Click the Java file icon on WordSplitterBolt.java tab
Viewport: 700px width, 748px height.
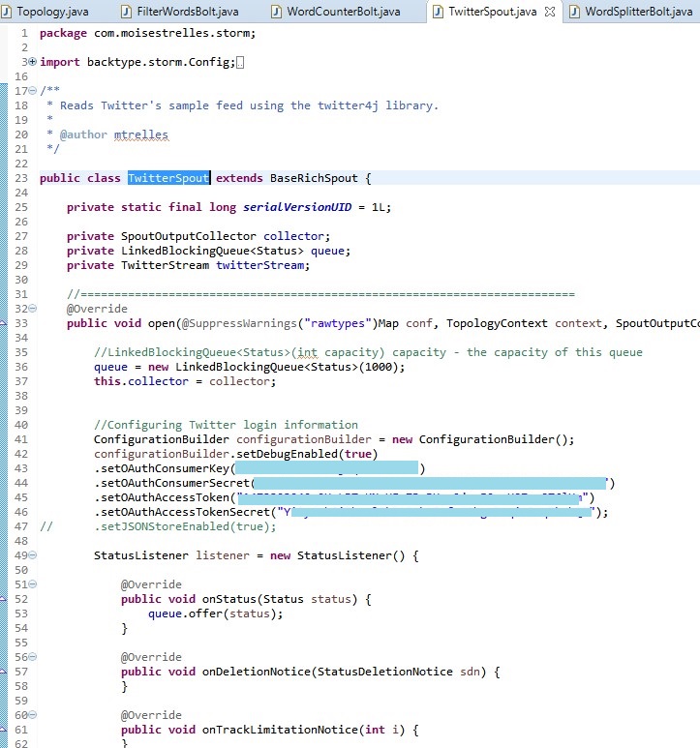pyautogui.click(x=574, y=12)
